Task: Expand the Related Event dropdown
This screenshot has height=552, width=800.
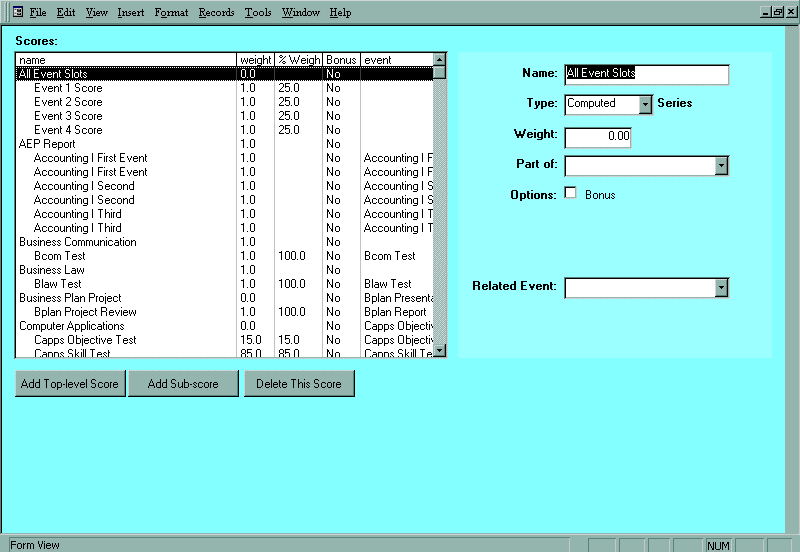Action: pos(721,288)
